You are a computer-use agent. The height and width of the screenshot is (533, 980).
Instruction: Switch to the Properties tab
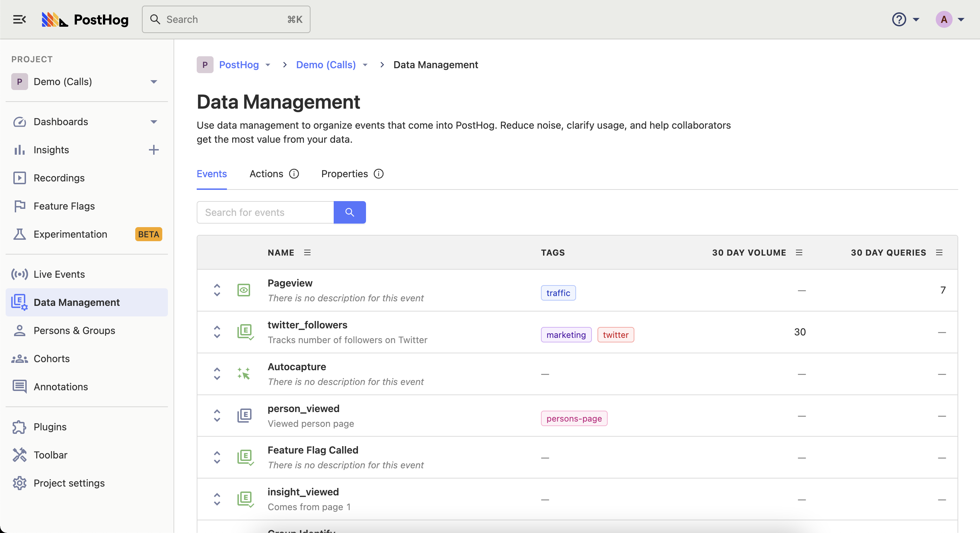tap(344, 174)
